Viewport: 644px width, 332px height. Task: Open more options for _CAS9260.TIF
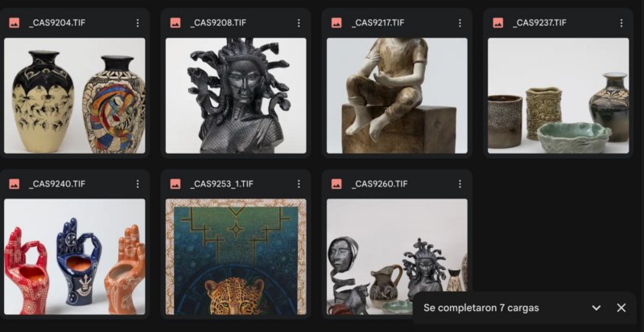(460, 184)
